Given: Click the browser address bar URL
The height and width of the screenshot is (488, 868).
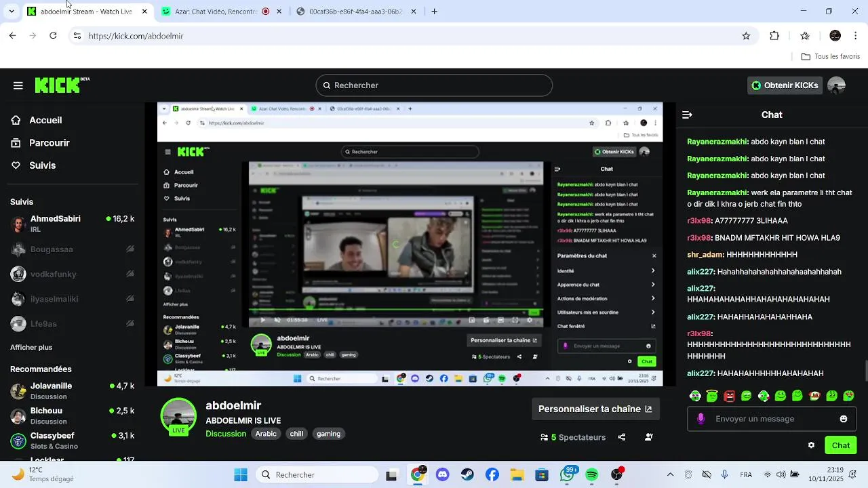Looking at the screenshot, I should pyautogui.click(x=136, y=36).
